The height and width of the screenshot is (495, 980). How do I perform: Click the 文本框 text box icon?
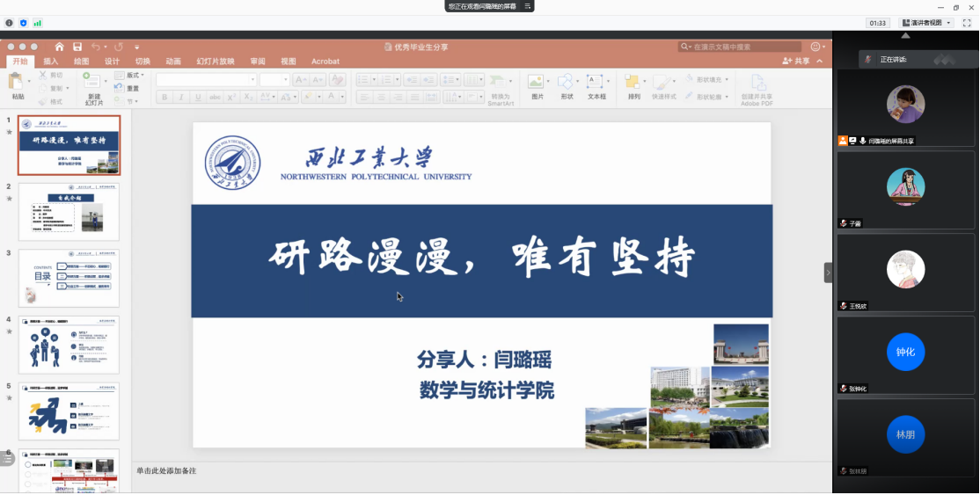tap(596, 83)
